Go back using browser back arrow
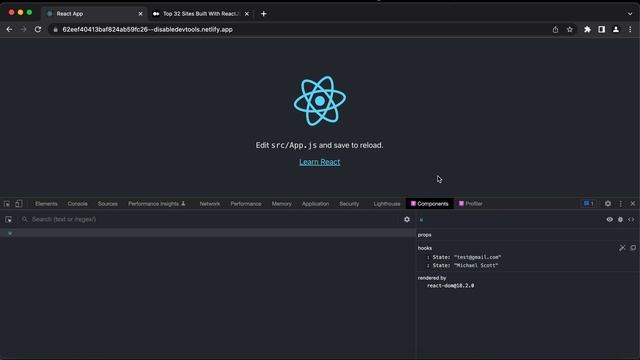640x360 pixels. tap(9, 29)
